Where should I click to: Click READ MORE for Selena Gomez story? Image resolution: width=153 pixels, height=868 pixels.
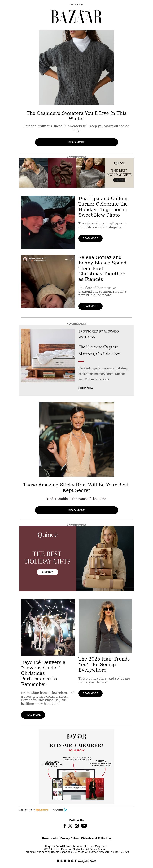click(90, 306)
